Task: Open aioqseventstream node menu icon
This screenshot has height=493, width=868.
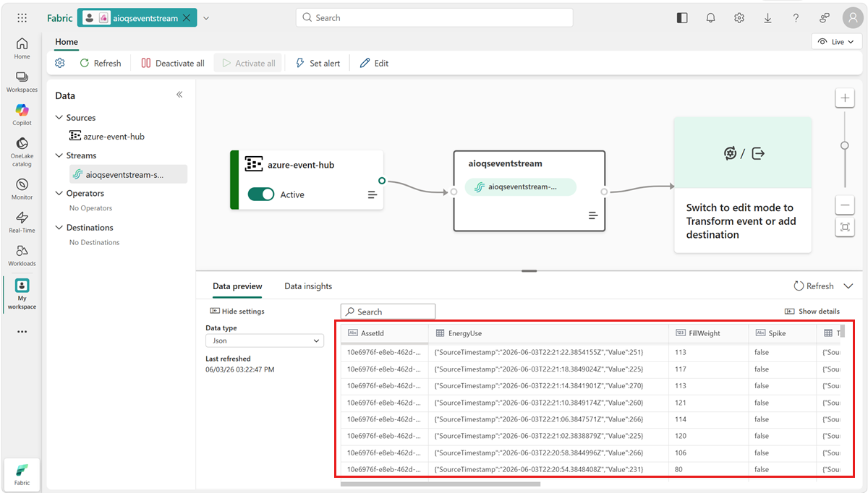Action: click(x=593, y=215)
